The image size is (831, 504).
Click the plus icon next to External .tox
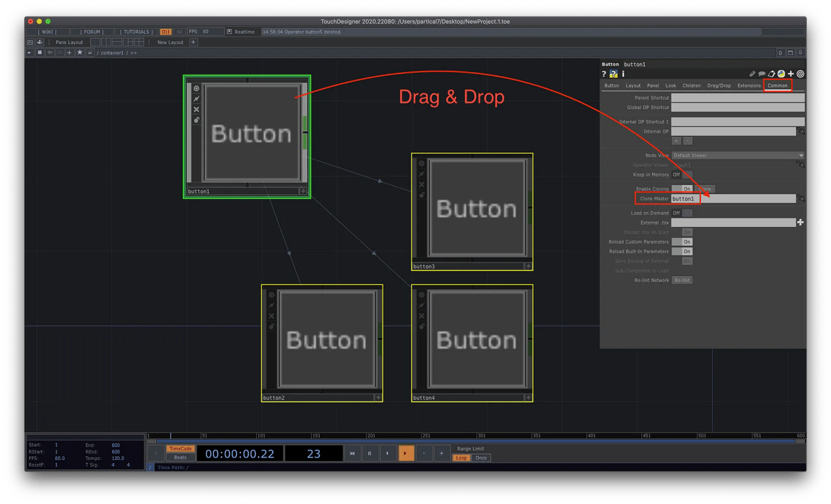801,222
